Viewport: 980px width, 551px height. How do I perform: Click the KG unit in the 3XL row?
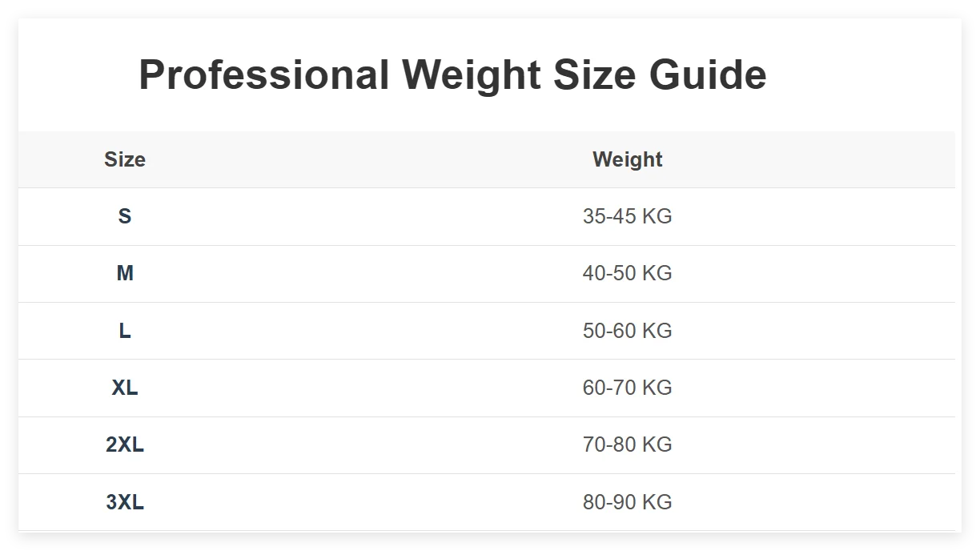click(x=658, y=502)
